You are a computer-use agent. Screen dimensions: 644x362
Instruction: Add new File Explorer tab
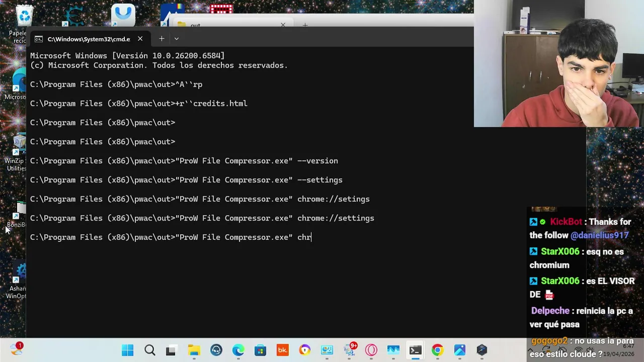tap(305, 25)
